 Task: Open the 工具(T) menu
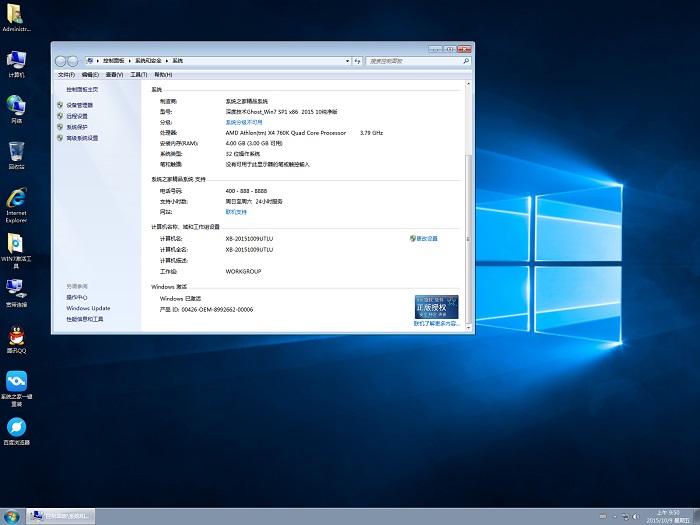(138, 75)
